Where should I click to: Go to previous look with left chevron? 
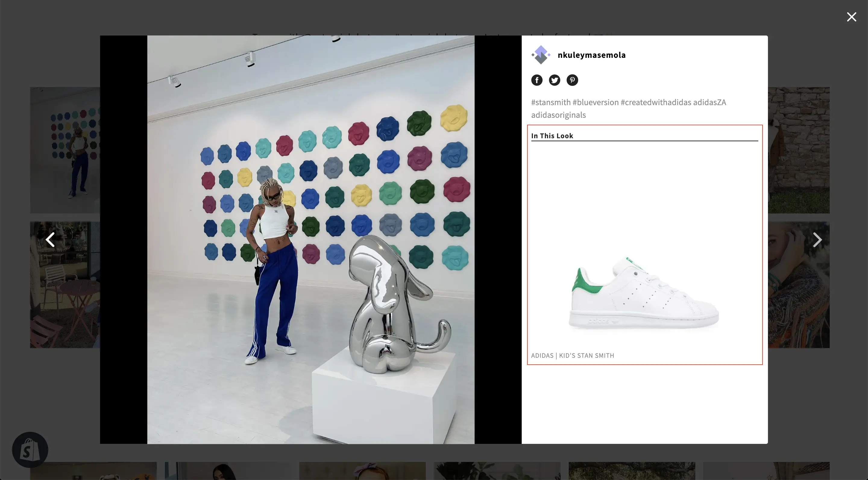click(x=50, y=240)
